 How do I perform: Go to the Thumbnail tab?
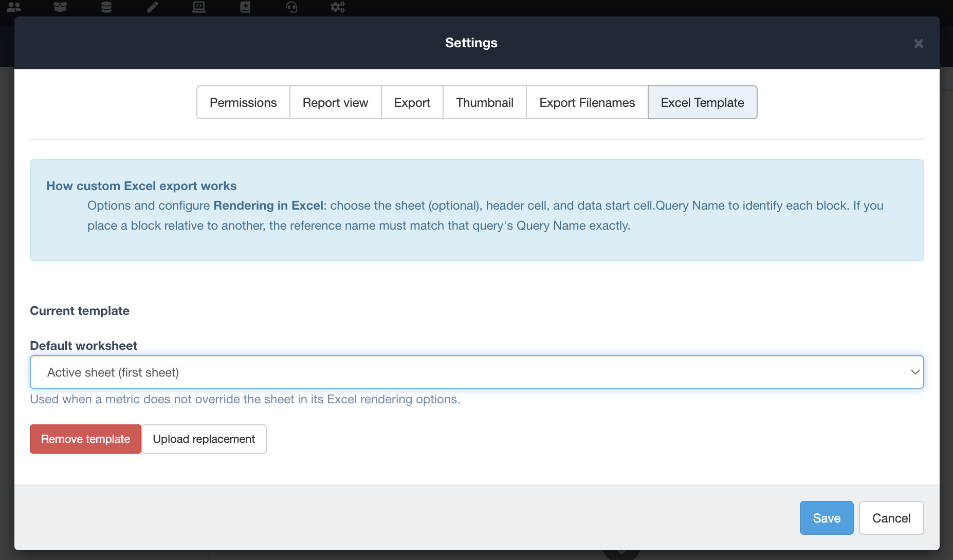coord(485,102)
